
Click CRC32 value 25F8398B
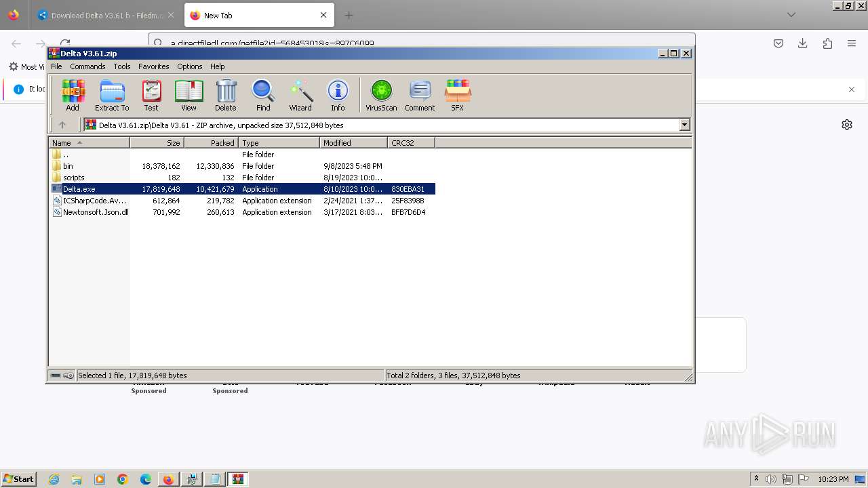click(x=408, y=201)
